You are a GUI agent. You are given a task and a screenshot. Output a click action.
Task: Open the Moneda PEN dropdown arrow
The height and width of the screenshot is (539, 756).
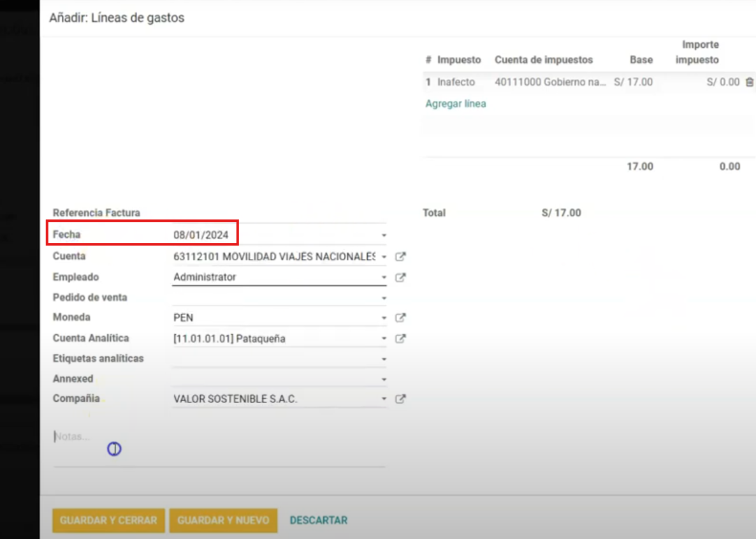click(x=384, y=318)
